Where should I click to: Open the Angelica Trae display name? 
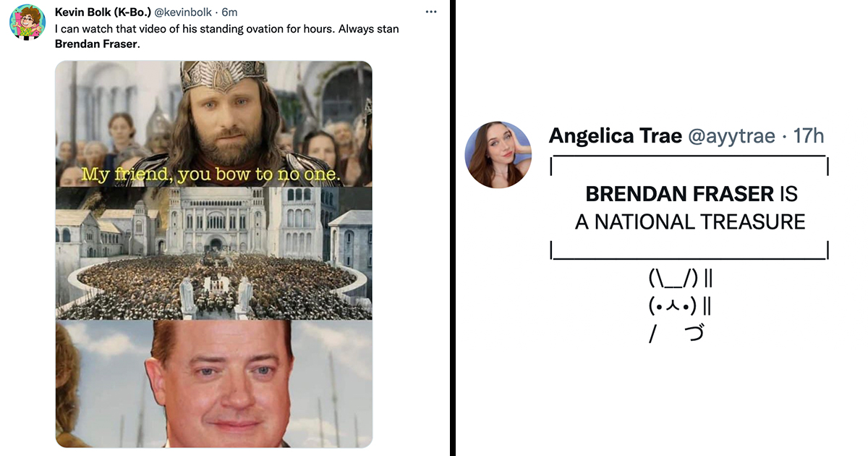[616, 135]
